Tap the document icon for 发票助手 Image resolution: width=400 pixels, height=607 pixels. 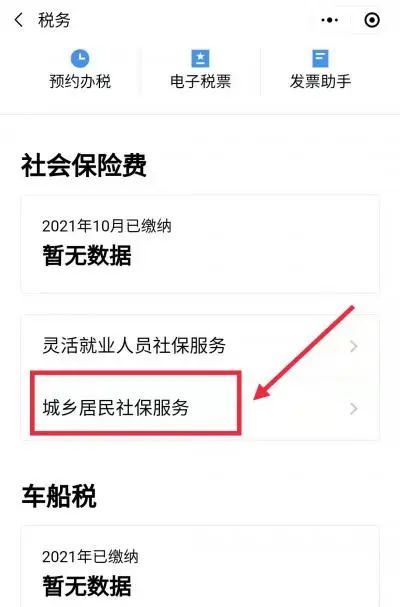tap(320, 59)
